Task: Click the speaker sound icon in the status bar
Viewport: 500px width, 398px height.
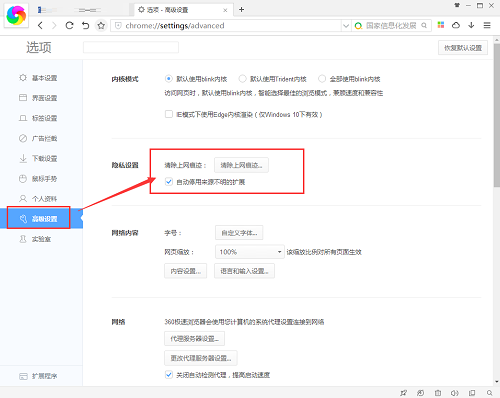Action: click(455, 393)
